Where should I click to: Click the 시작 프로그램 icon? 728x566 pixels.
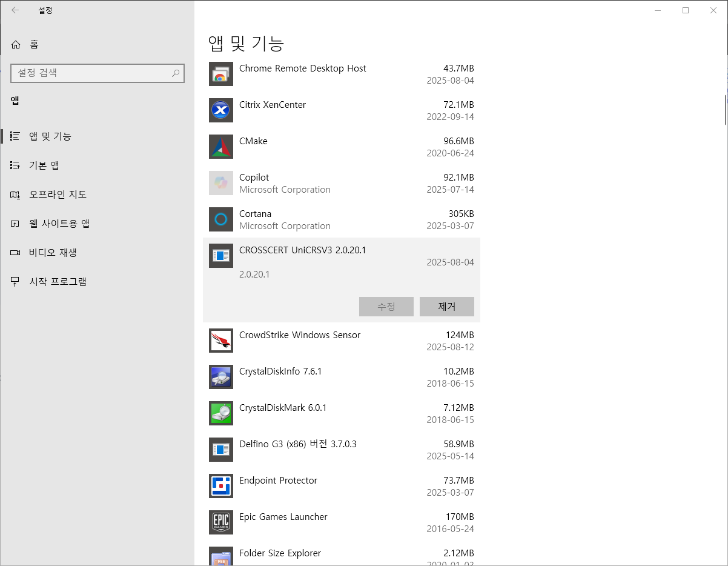[16, 282]
